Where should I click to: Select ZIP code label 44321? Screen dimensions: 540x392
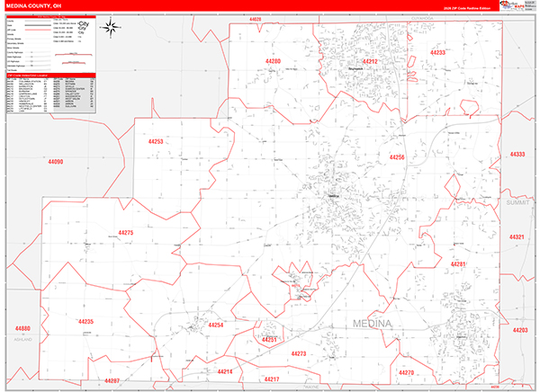(x=517, y=237)
